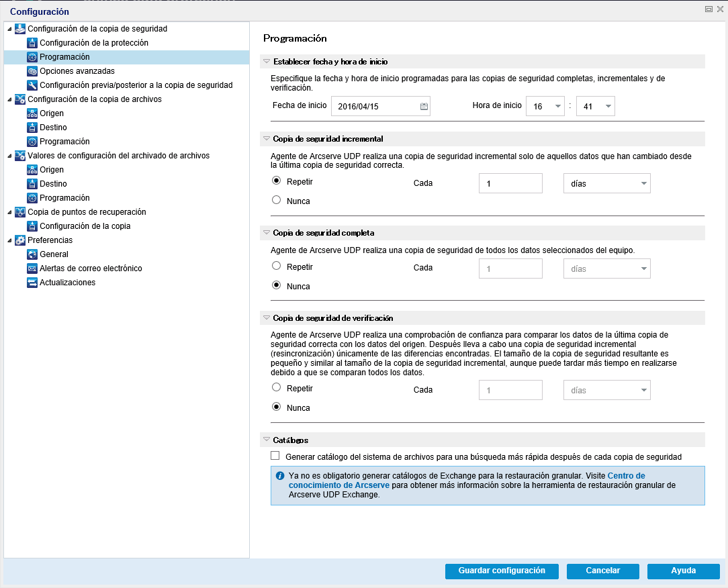Select Nunca for verification backup
This screenshot has height=588, width=728.
click(x=276, y=407)
